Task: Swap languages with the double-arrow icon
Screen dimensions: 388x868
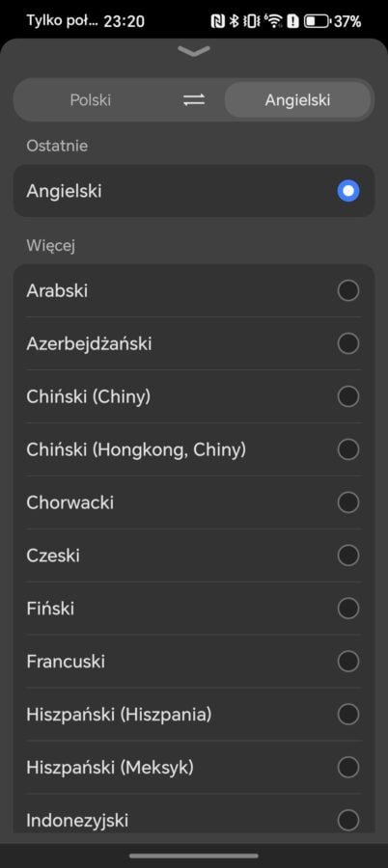Action: [x=194, y=100]
